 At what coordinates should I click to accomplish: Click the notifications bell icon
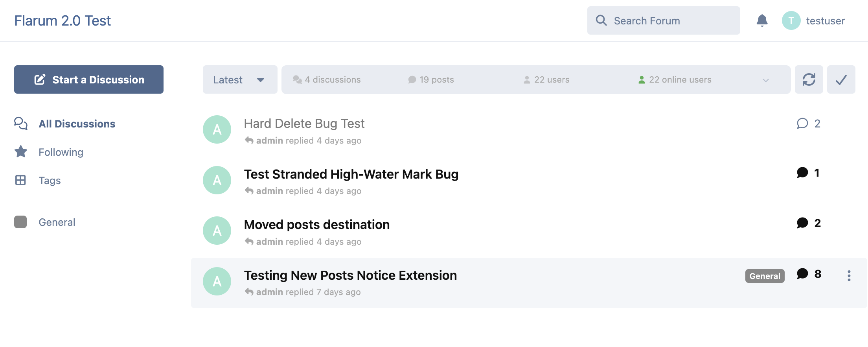pyautogui.click(x=762, y=20)
